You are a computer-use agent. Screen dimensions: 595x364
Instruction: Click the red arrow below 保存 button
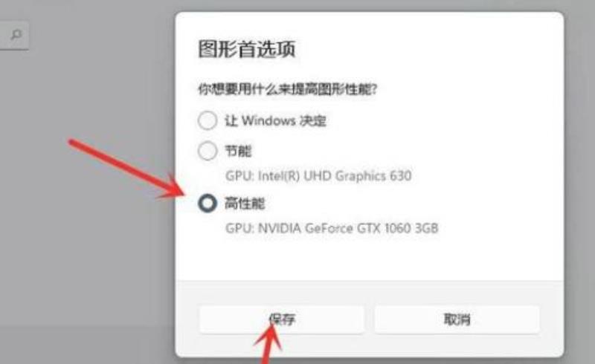269,344
